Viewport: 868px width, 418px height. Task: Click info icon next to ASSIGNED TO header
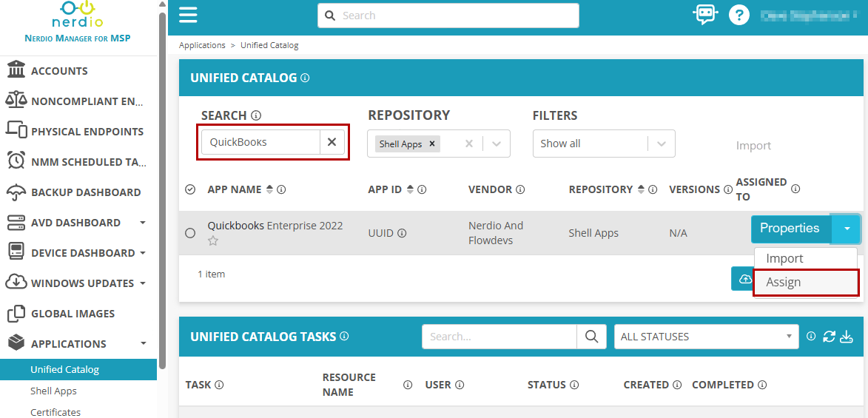click(795, 189)
